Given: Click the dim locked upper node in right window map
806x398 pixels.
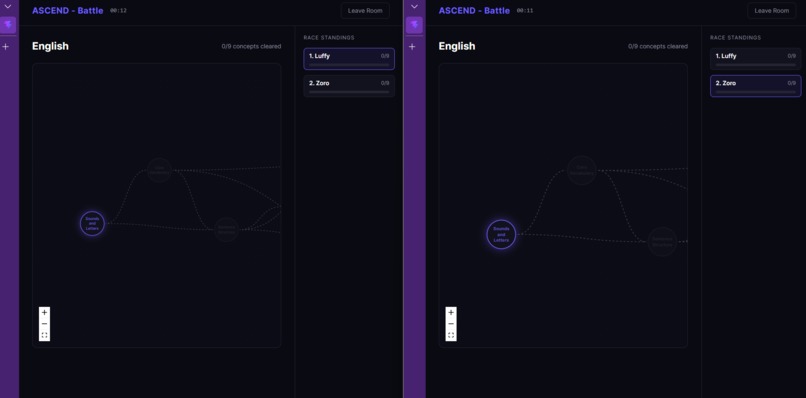Looking at the screenshot, I should pos(582,170).
